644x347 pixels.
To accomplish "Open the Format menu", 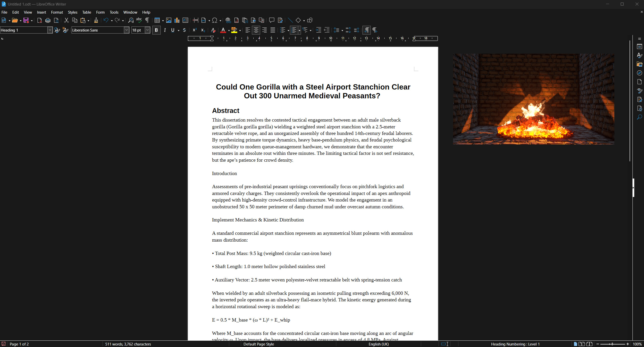I will [57, 12].
